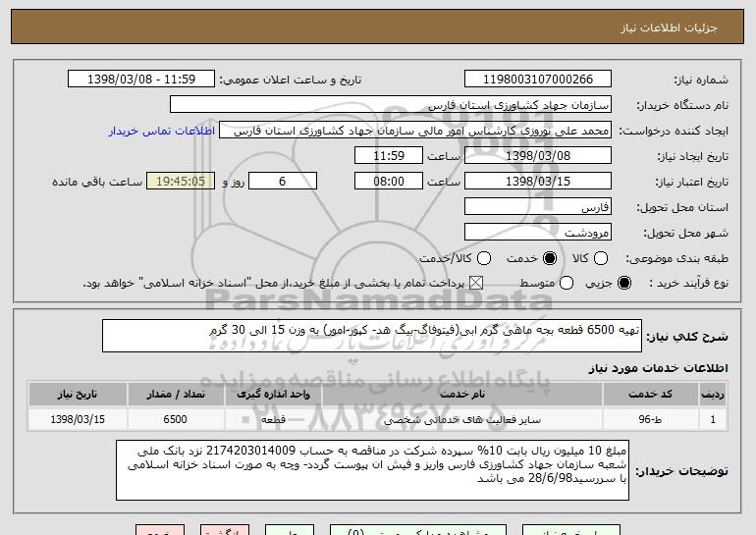Image resolution: width=756 pixels, height=535 pixels.
Task: Click the countdown timer 19:45:05
Action: pos(181,182)
